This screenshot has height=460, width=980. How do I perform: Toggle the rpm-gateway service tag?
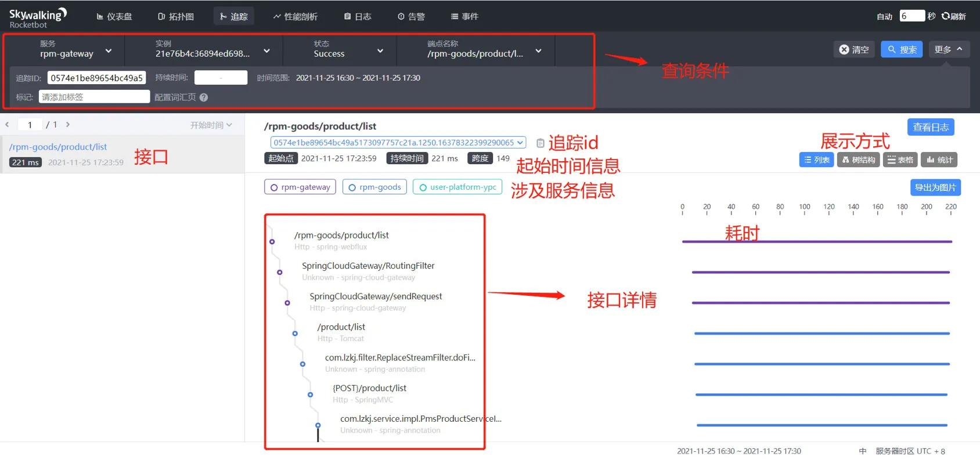pos(300,187)
